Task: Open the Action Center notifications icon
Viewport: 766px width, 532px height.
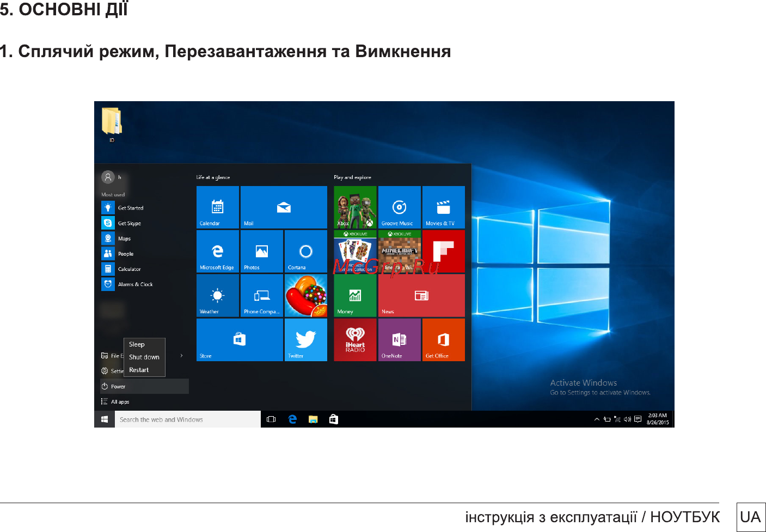Action: [x=638, y=419]
